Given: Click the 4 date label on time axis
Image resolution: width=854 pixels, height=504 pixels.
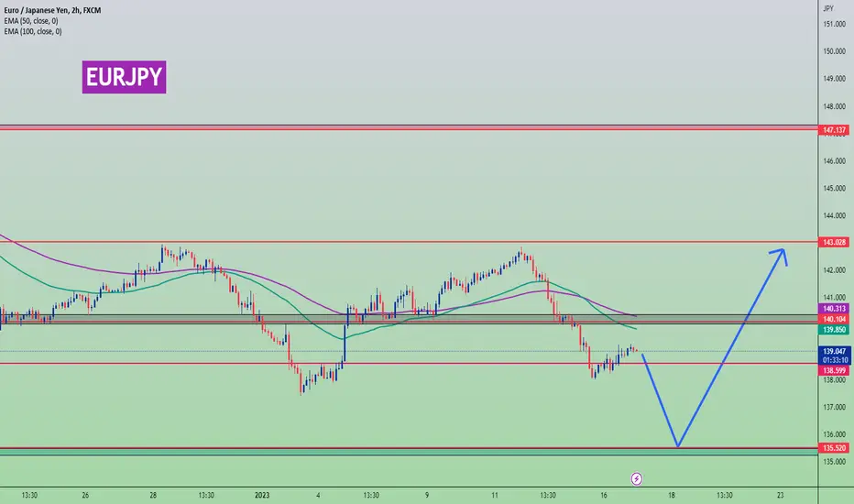Looking at the screenshot, I should (318, 495).
